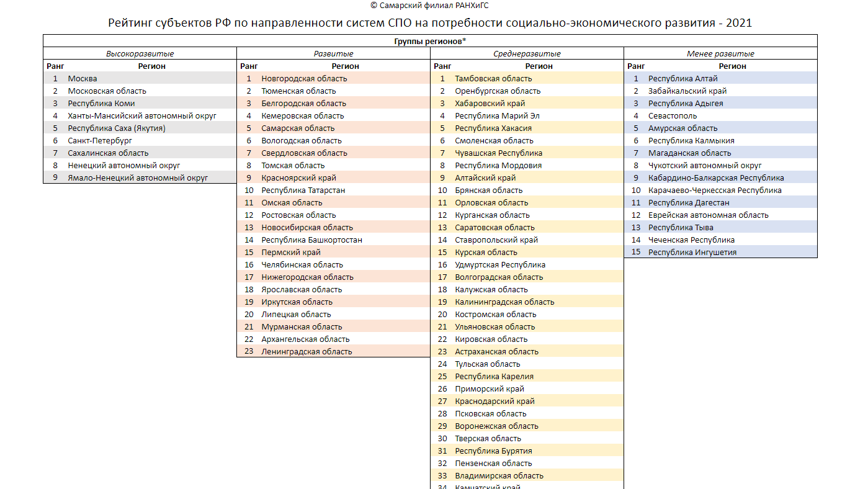Screen dimensions: 868x489
Task: Click 'Владимирская область' entry
Action: [x=499, y=476]
